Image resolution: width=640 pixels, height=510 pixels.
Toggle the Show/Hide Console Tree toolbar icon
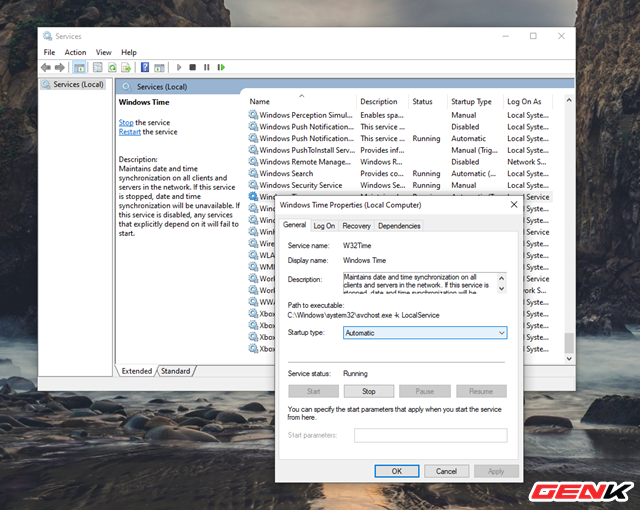click(79, 67)
